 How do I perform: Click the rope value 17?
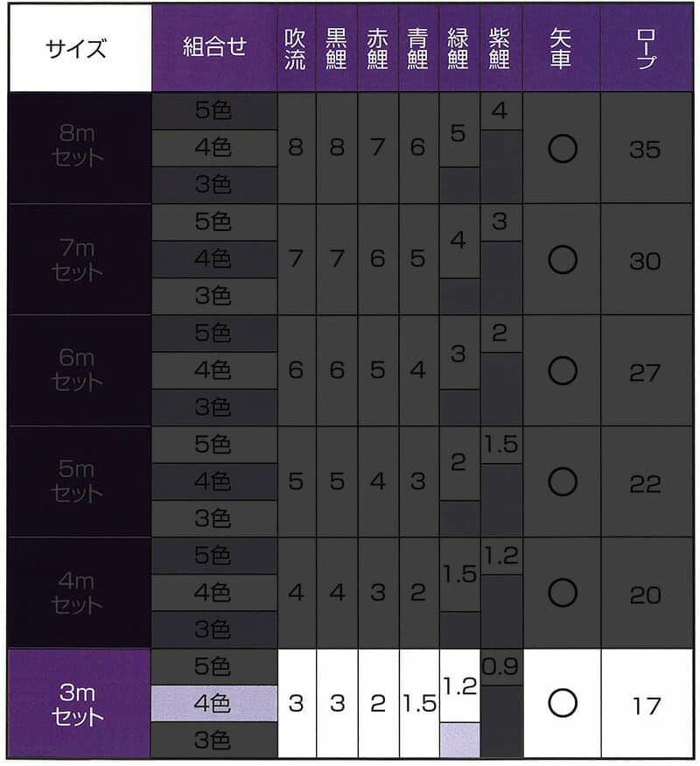[644, 705]
